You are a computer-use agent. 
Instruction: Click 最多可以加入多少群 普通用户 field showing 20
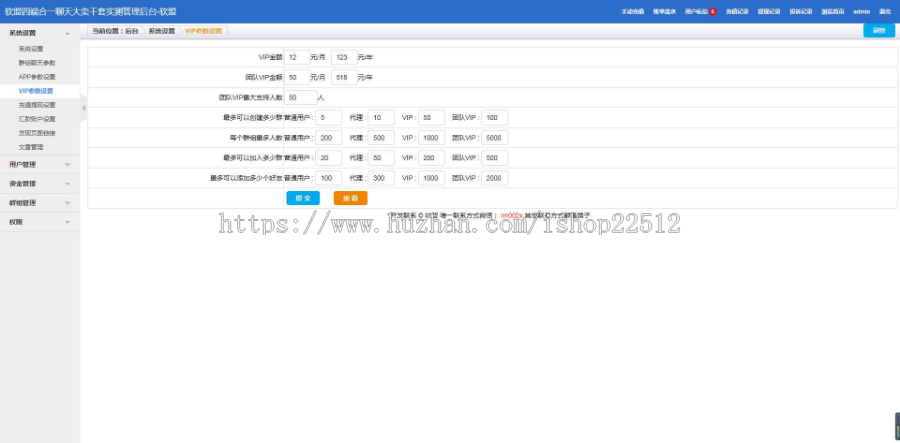(x=328, y=158)
